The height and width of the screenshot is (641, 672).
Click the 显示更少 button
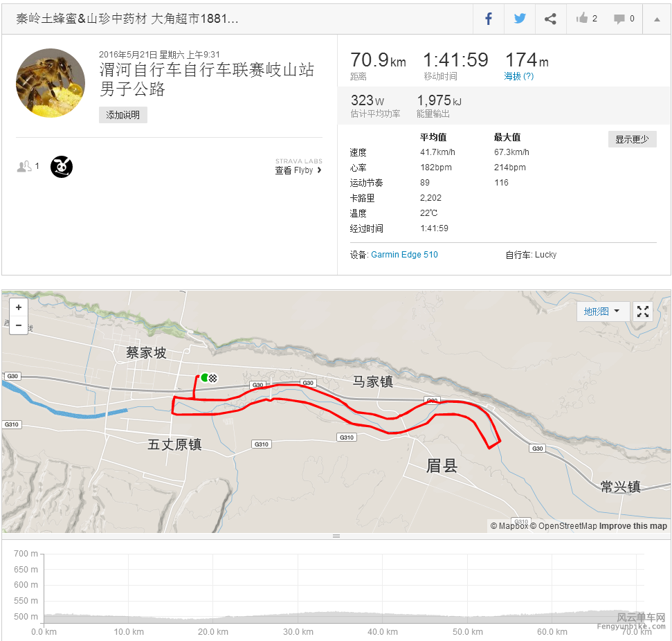pyautogui.click(x=632, y=139)
